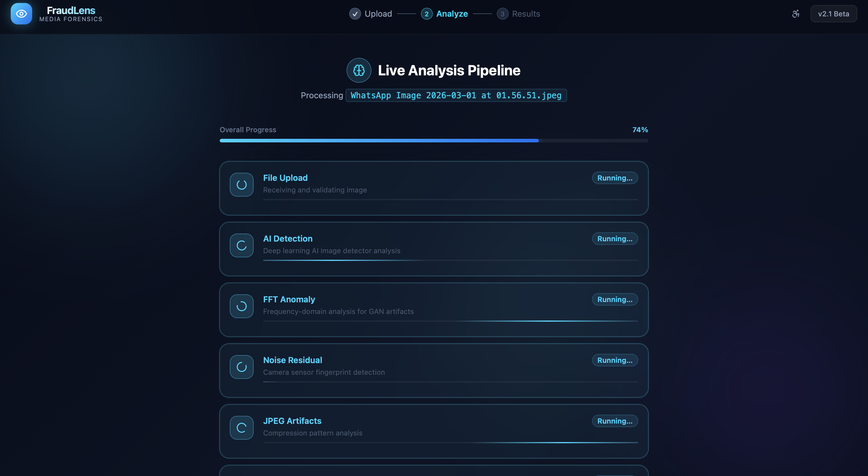
Task: Click the AI Detection spinner icon
Action: click(x=242, y=245)
